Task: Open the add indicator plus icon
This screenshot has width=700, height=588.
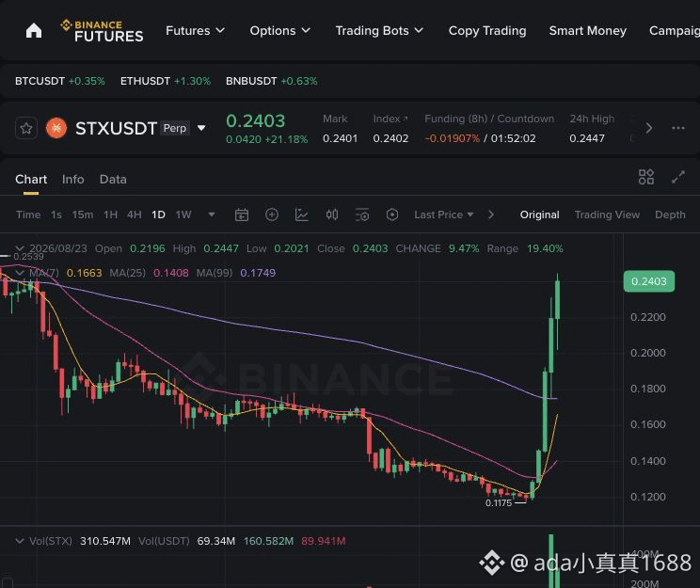Action: point(272,215)
